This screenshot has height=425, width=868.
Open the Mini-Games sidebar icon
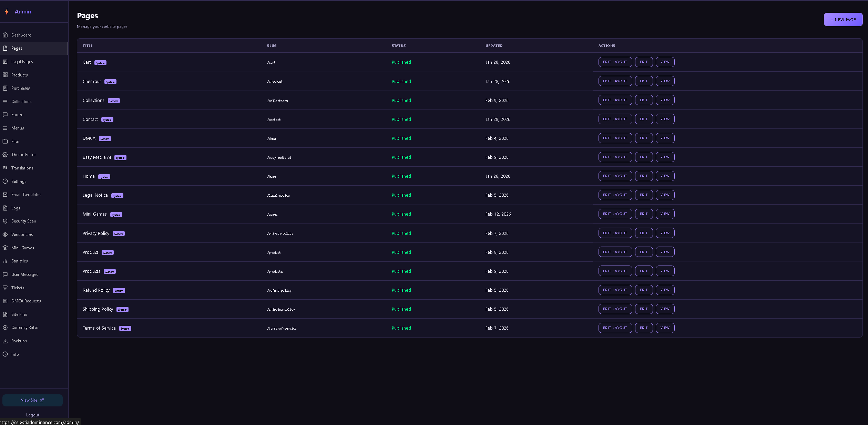(x=5, y=248)
